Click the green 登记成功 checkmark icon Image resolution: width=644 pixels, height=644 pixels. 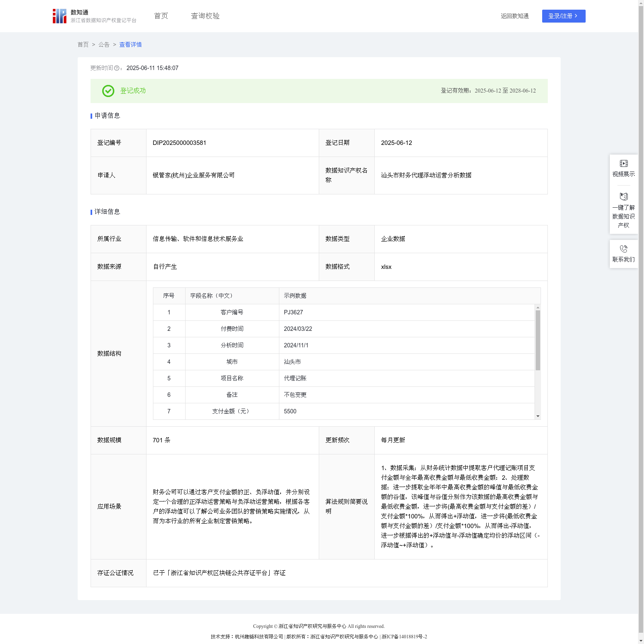[108, 91]
